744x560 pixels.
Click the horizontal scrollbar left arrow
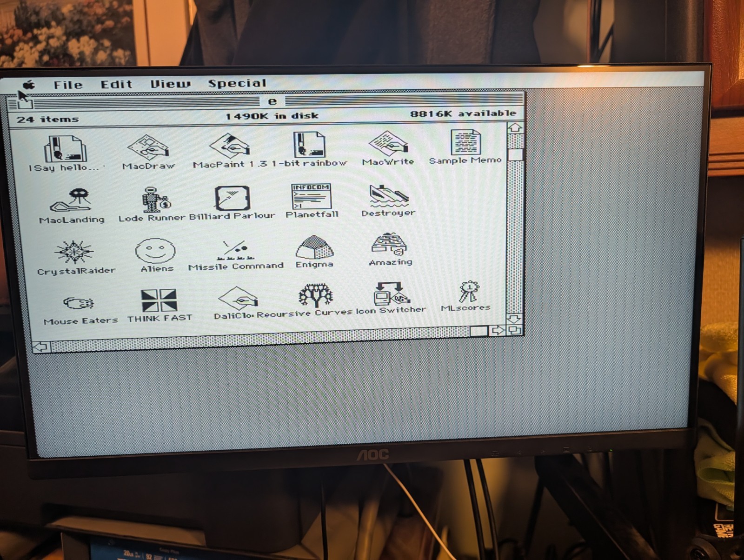(x=41, y=347)
